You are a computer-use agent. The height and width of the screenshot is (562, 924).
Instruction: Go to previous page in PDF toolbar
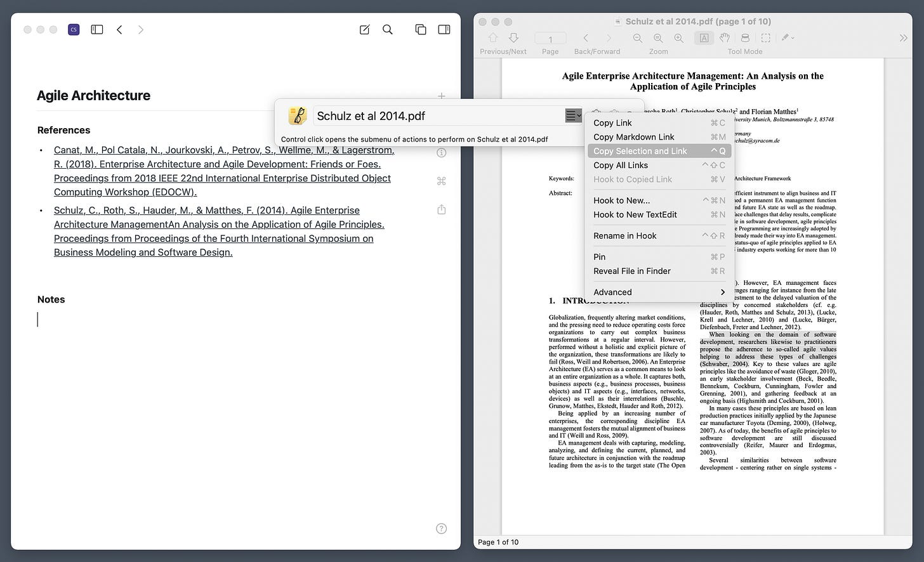pyautogui.click(x=493, y=38)
